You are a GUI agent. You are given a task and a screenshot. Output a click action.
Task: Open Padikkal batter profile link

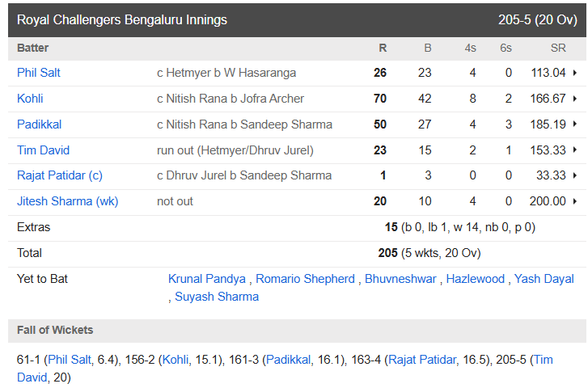(40, 124)
